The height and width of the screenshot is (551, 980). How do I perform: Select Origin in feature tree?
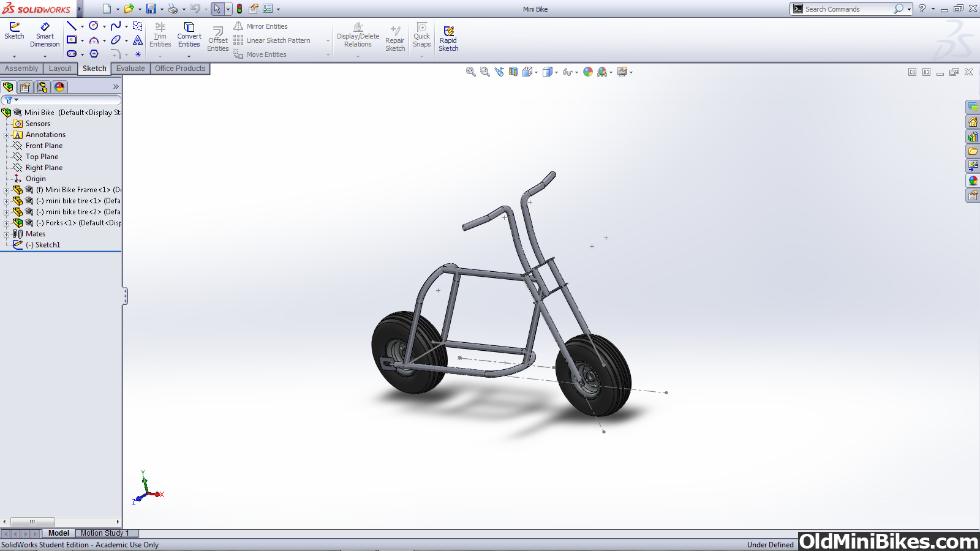coord(36,179)
